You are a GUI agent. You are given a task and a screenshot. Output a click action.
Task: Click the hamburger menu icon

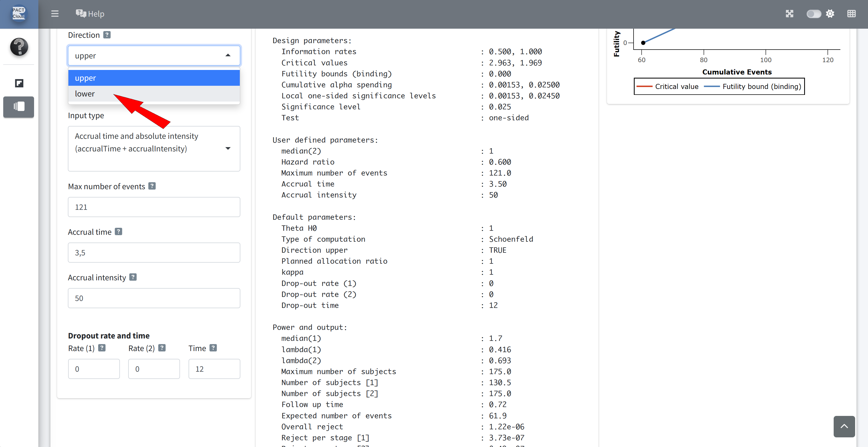(x=55, y=14)
